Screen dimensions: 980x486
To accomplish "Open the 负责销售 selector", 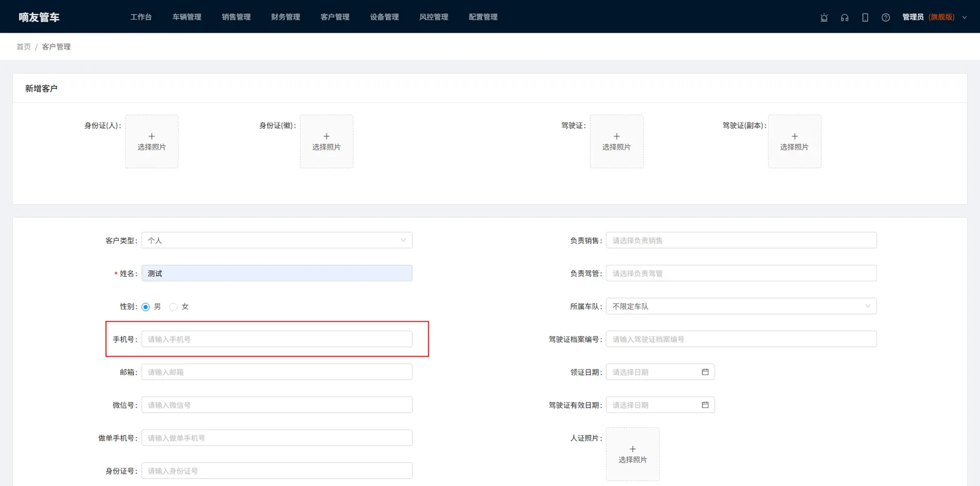I will click(x=741, y=240).
